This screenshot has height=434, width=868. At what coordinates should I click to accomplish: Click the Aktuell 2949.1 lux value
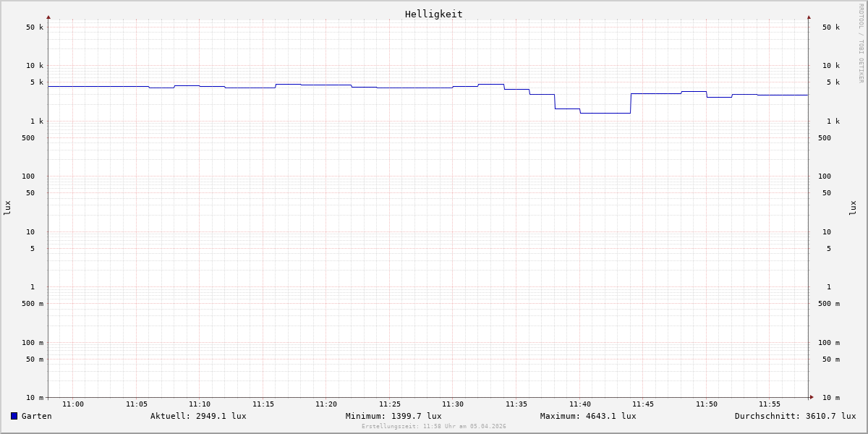point(198,416)
